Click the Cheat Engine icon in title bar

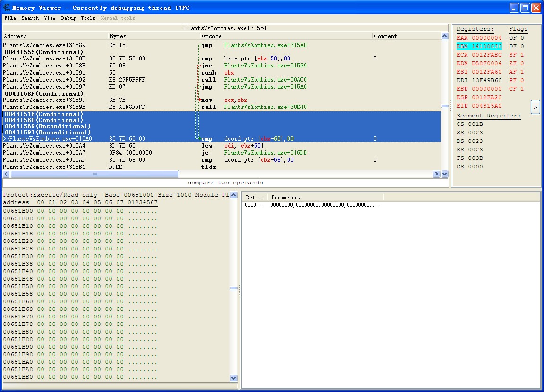pyautogui.click(x=6, y=8)
